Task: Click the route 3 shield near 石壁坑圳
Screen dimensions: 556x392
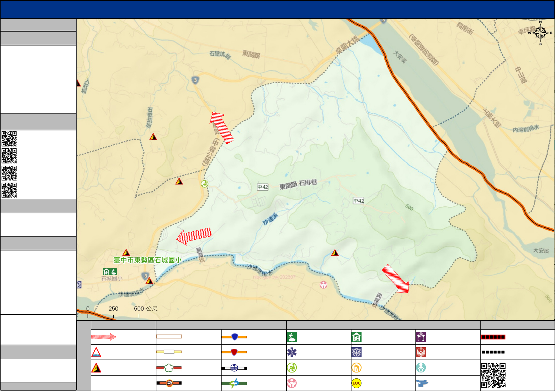Action: pos(195,80)
